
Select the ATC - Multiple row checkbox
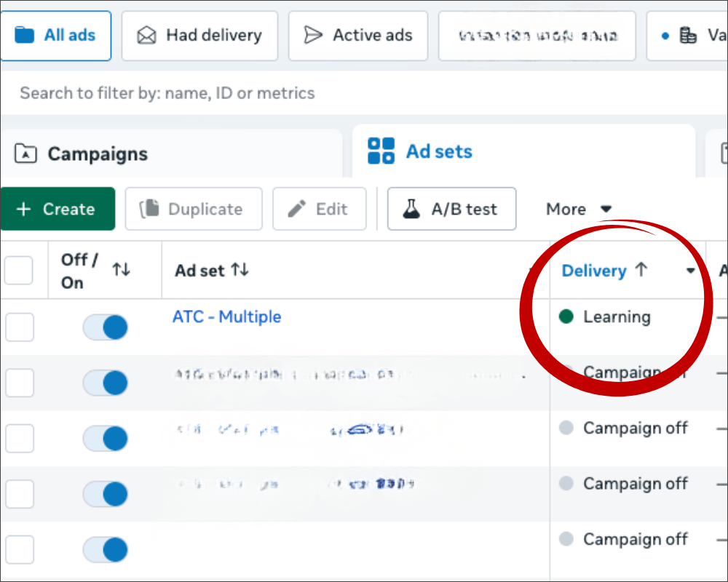click(x=20, y=327)
